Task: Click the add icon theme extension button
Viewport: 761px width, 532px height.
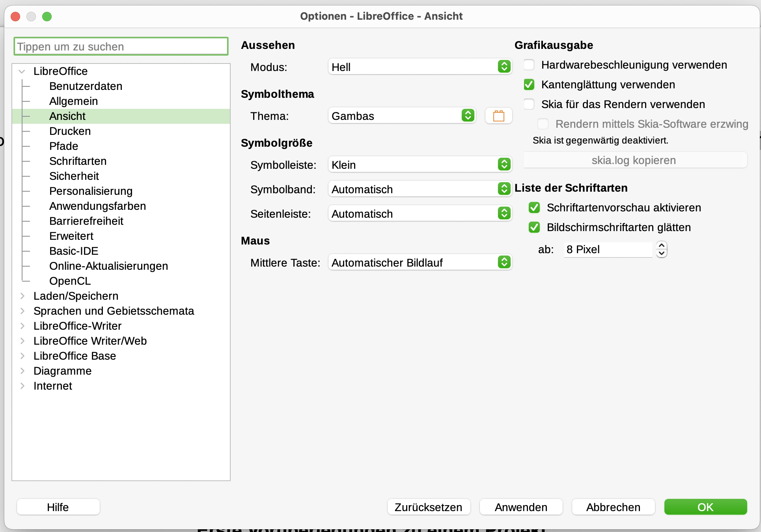Action: 498,116
